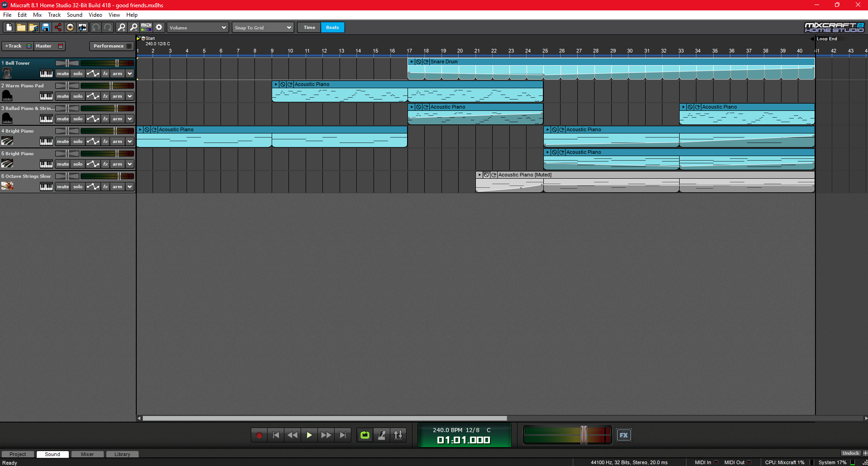868x466 pixels.
Task: Click Octave Strings Slow pan slider
Action: tap(67, 176)
